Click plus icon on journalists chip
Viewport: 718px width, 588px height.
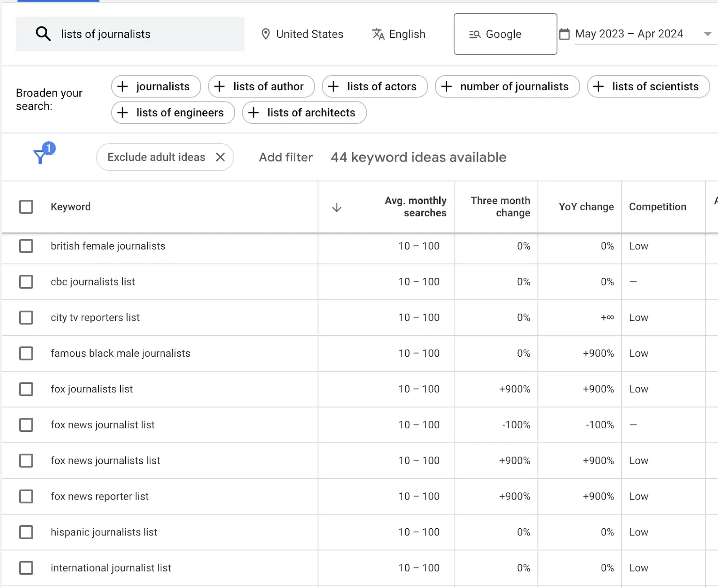tap(123, 86)
